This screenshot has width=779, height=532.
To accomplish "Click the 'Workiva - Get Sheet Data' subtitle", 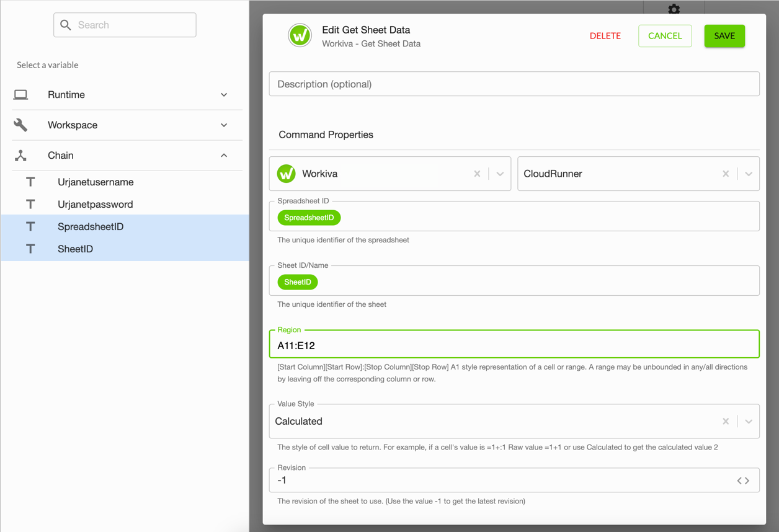I will tap(372, 44).
